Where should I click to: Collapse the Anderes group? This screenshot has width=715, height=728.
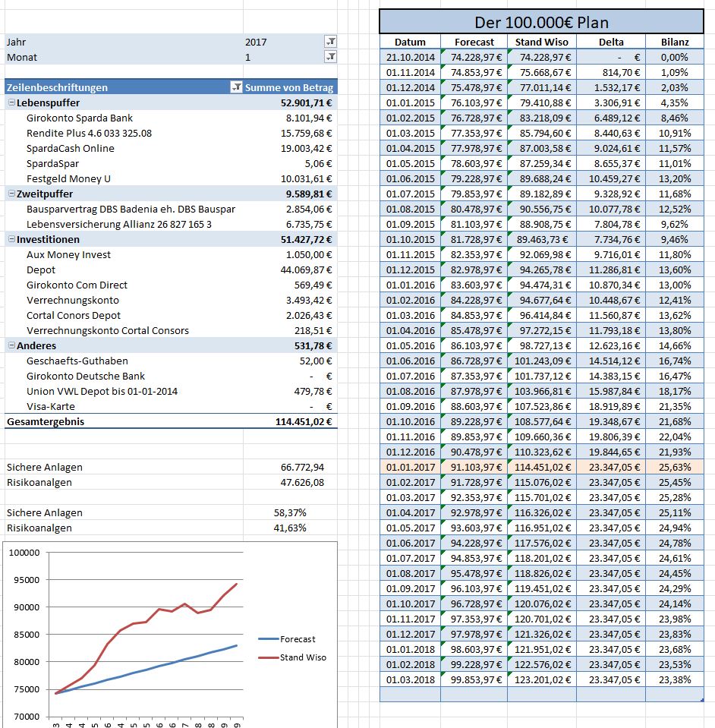pos(11,345)
